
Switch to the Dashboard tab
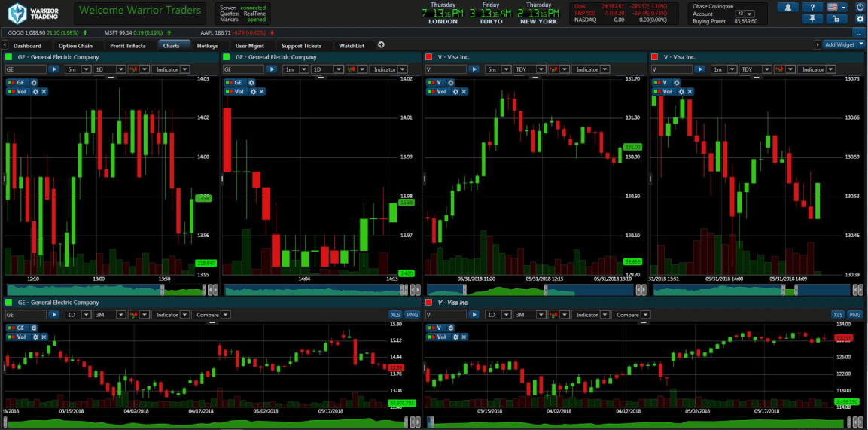pyautogui.click(x=28, y=46)
